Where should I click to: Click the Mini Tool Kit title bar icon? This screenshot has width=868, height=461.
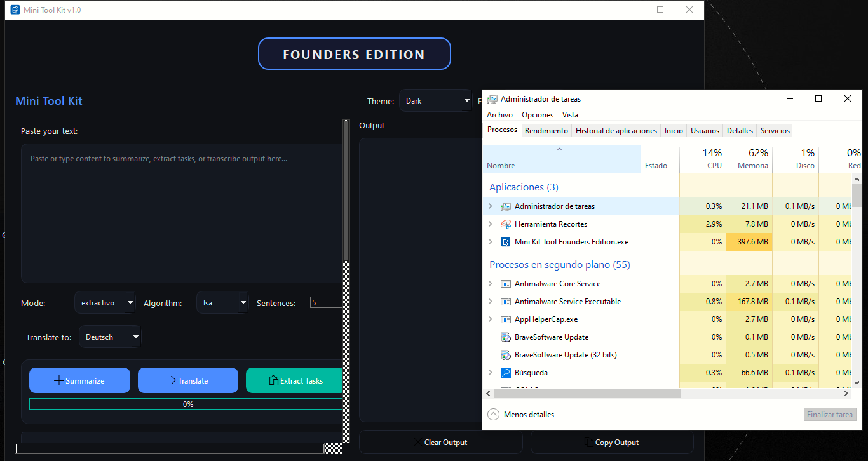point(15,10)
